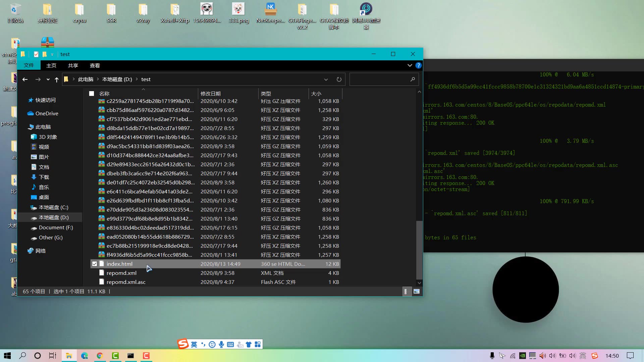Click the refresh icon in address bar
This screenshot has width=644, height=362.
(339, 79)
